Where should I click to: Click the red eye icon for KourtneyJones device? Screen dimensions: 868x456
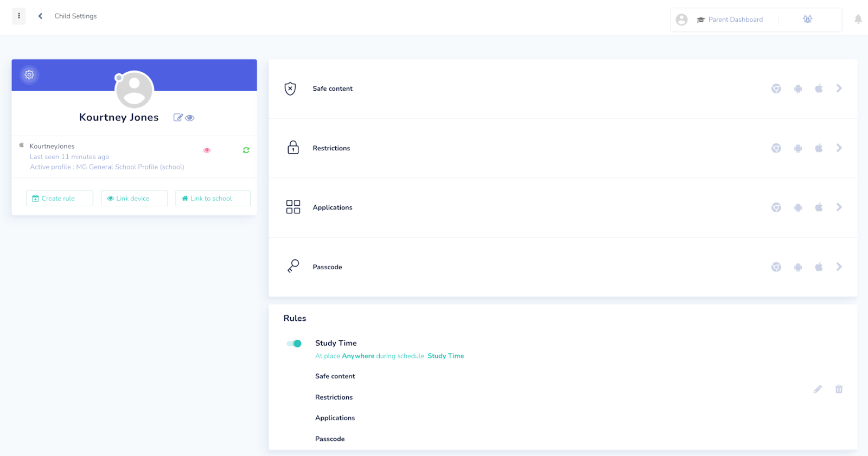point(207,150)
